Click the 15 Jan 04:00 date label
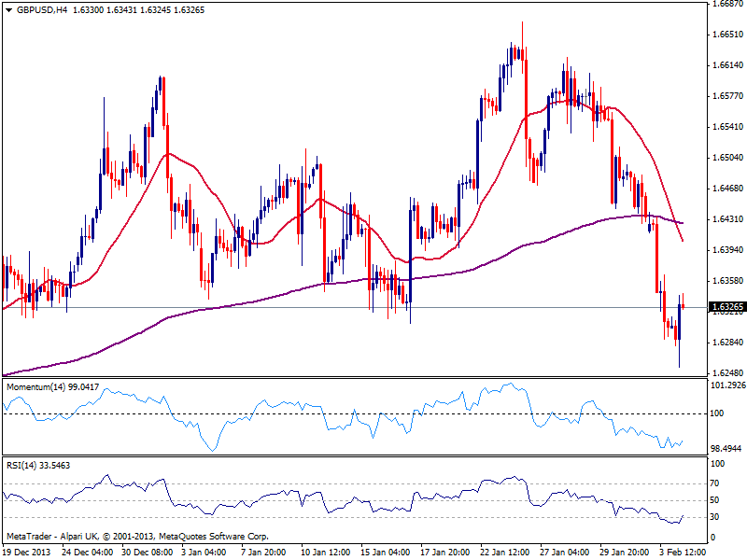The image size is (747, 560). pos(386,553)
